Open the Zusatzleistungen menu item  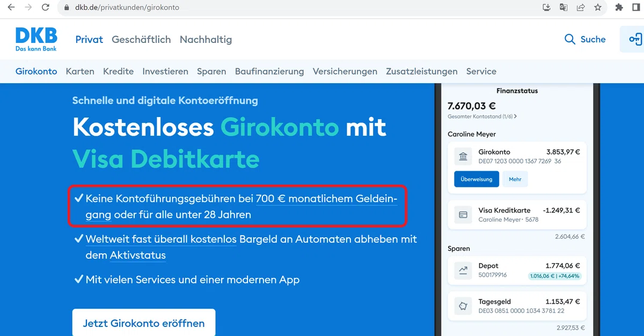tap(422, 71)
